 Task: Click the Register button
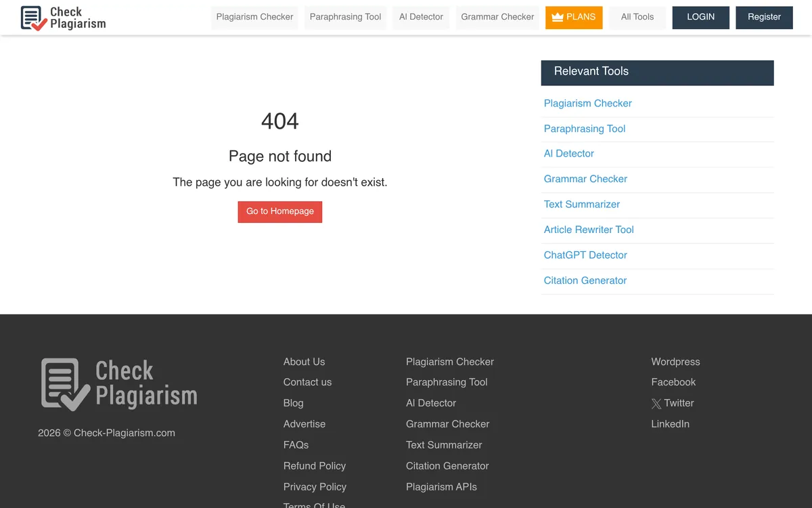tap(764, 17)
